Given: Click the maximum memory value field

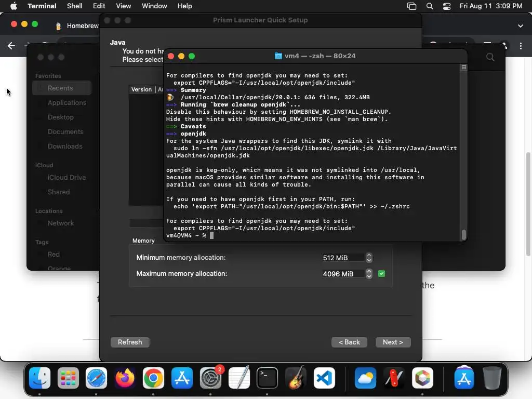Looking at the screenshot, I should [343, 274].
